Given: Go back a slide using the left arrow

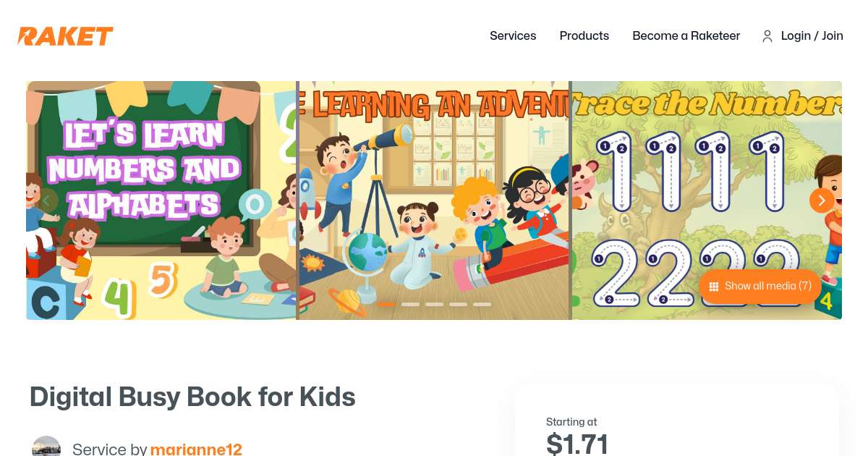Looking at the screenshot, I should tap(46, 200).
